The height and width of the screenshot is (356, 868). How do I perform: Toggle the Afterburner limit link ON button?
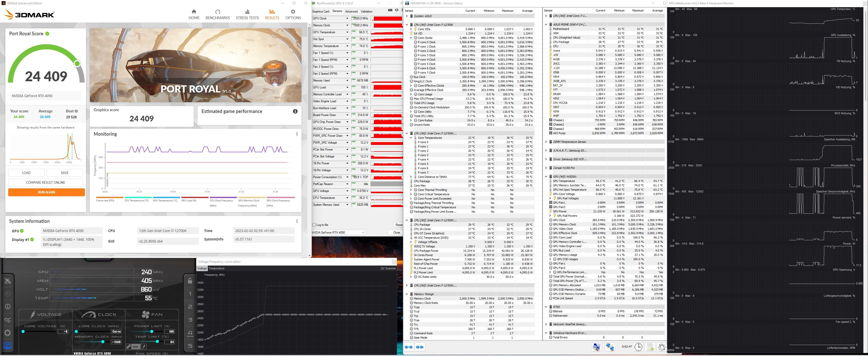pos(136,346)
